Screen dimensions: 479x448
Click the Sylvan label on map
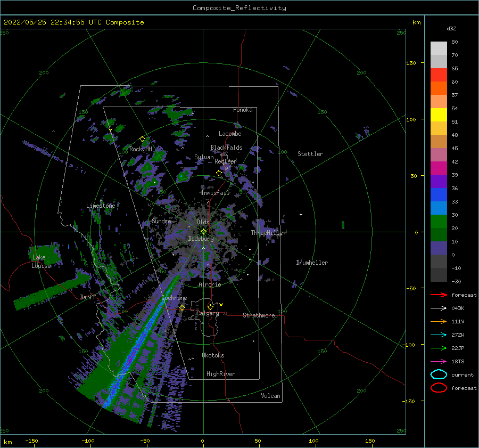coord(204,157)
